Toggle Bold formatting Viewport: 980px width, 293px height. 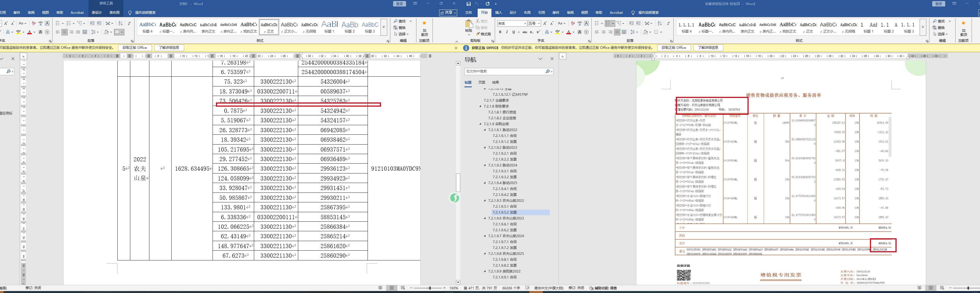pos(500,32)
